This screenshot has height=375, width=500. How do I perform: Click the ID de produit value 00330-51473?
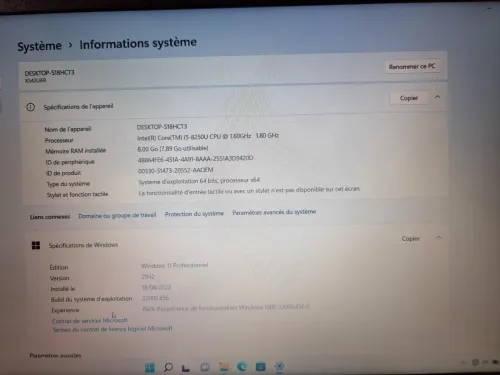point(175,170)
